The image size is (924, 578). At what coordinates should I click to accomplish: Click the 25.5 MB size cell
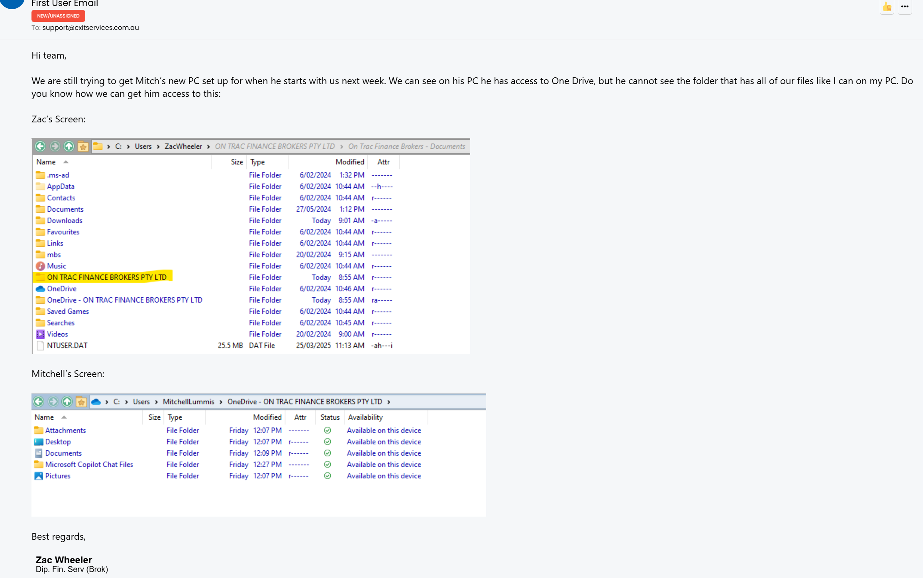pos(230,346)
